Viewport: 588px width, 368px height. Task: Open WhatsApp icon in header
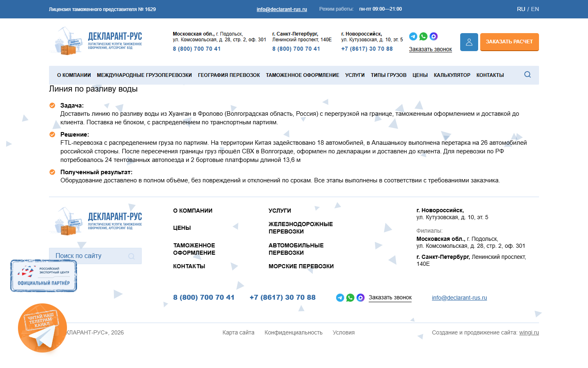click(423, 36)
